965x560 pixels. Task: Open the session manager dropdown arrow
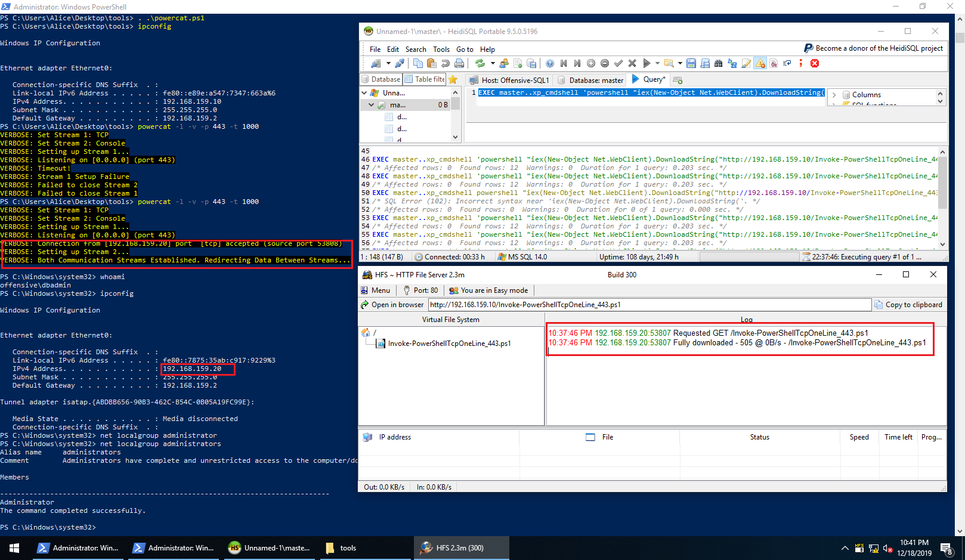pos(388,63)
